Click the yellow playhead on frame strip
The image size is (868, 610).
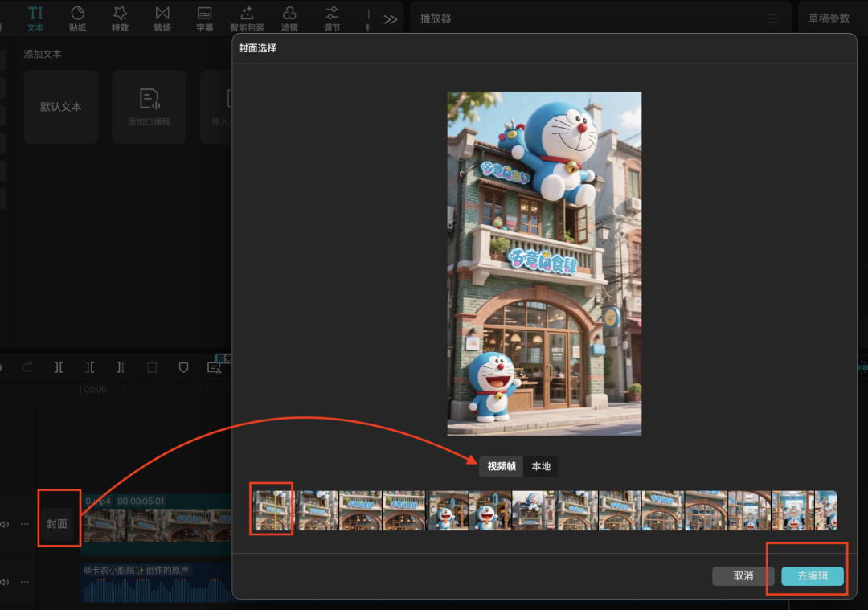(277, 510)
